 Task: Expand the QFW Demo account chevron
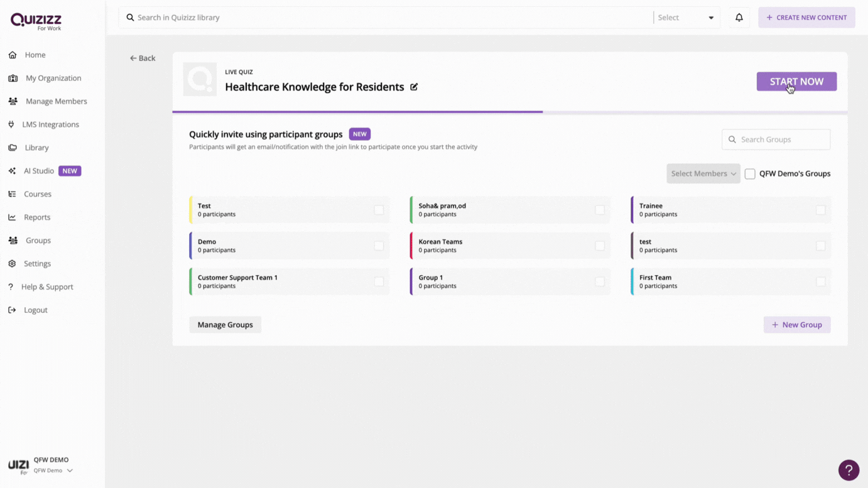coord(70,470)
